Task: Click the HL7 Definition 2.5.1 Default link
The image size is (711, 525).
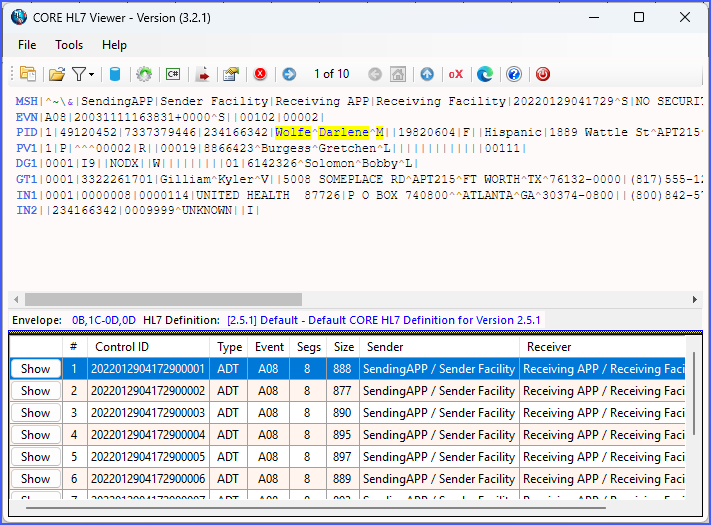Action: click(x=384, y=320)
